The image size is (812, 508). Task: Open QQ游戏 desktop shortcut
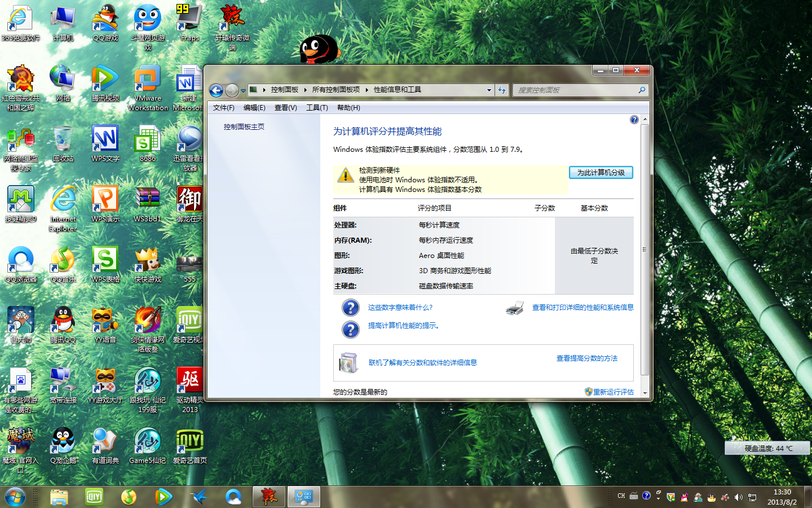105,24
